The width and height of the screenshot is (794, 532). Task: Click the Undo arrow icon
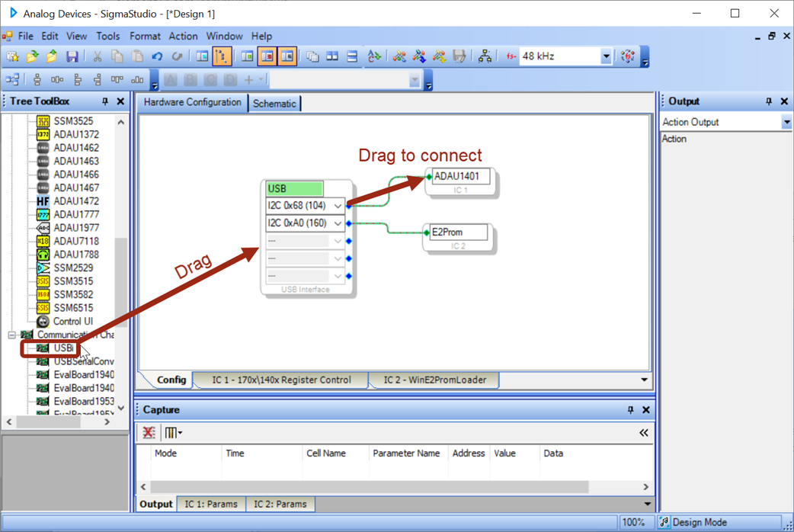click(157, 56)
